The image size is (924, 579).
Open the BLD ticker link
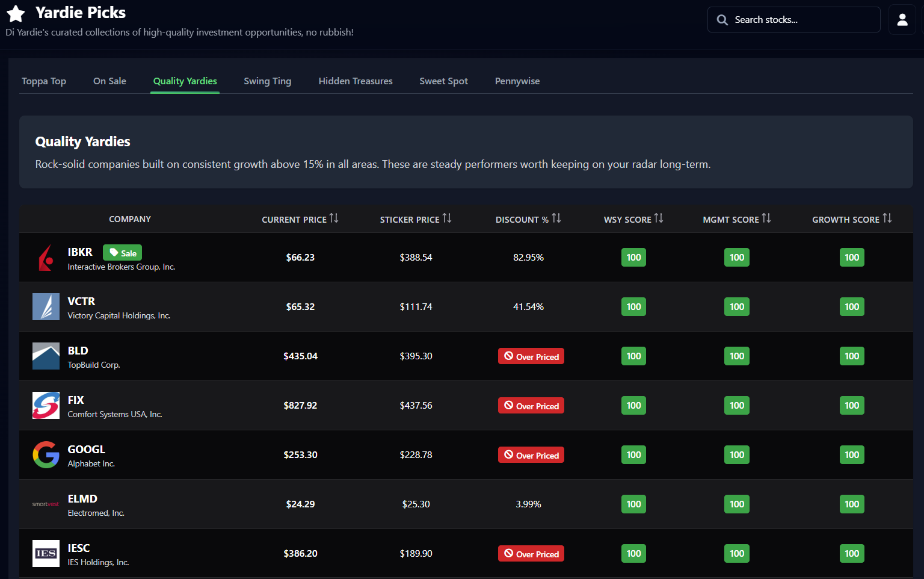coord(78,351)
